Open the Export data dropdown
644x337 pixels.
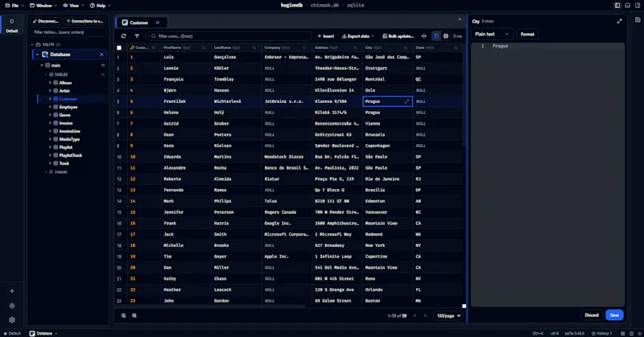point(357,36)
